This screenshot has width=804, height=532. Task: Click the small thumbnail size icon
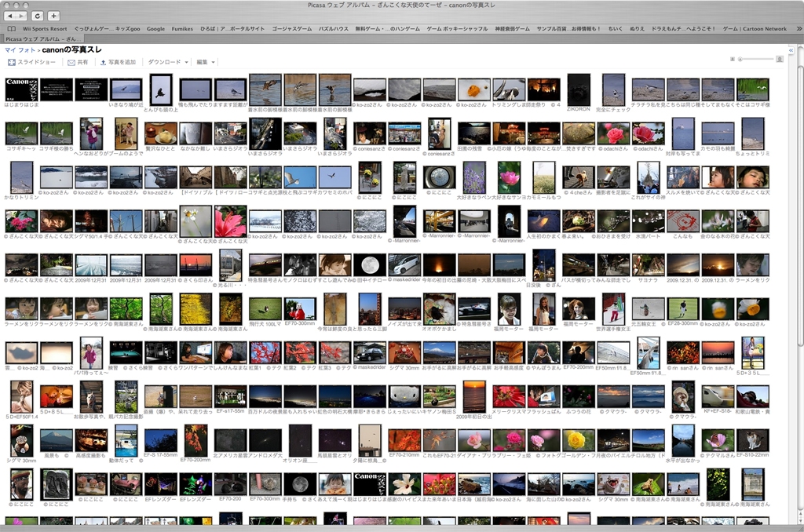coord(732,59)
